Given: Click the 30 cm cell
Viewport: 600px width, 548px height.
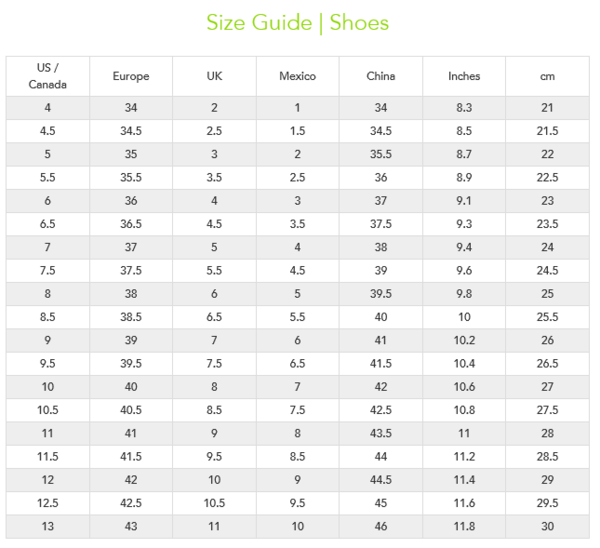Looking at the screenshot, I should point(547,527).
